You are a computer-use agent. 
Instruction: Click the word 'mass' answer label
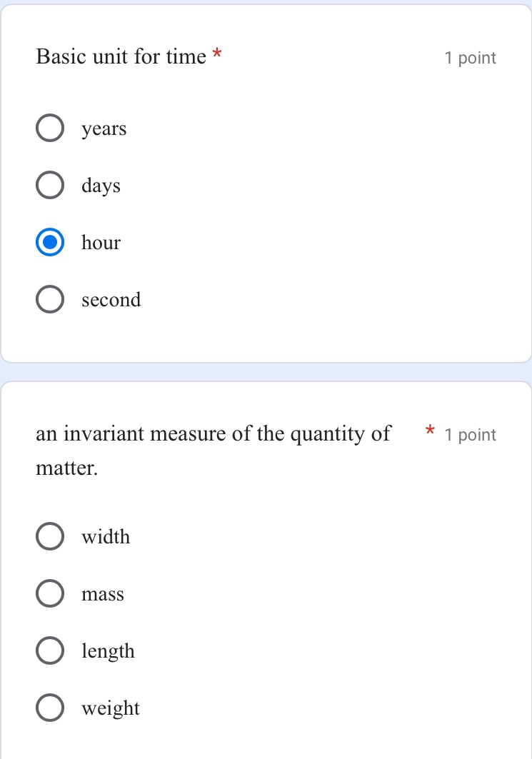103,594
